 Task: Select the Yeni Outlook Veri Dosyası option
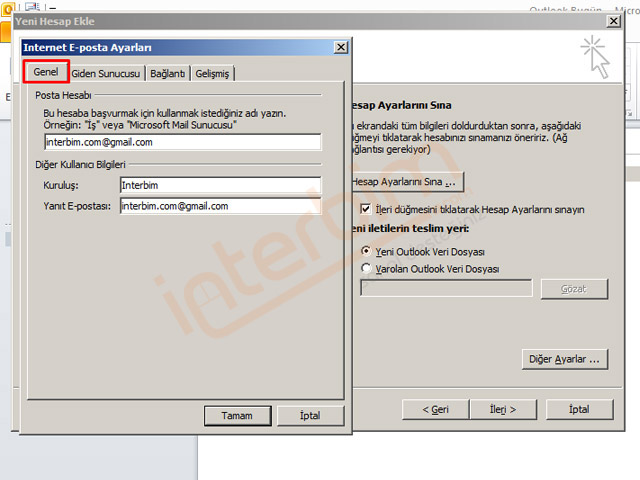tap(366, 252)
